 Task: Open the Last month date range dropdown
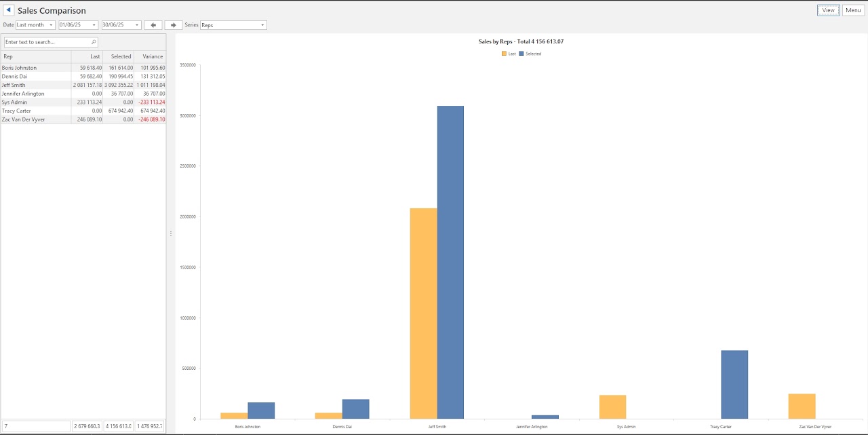click(35, 25)
